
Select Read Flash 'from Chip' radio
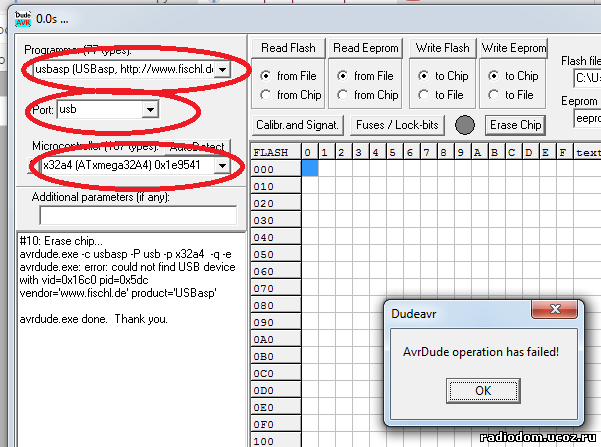click(265, 95)
